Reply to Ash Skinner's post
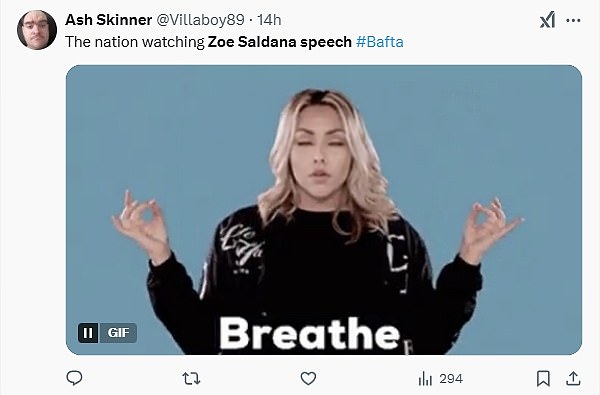600x395 pixels. 74,378
